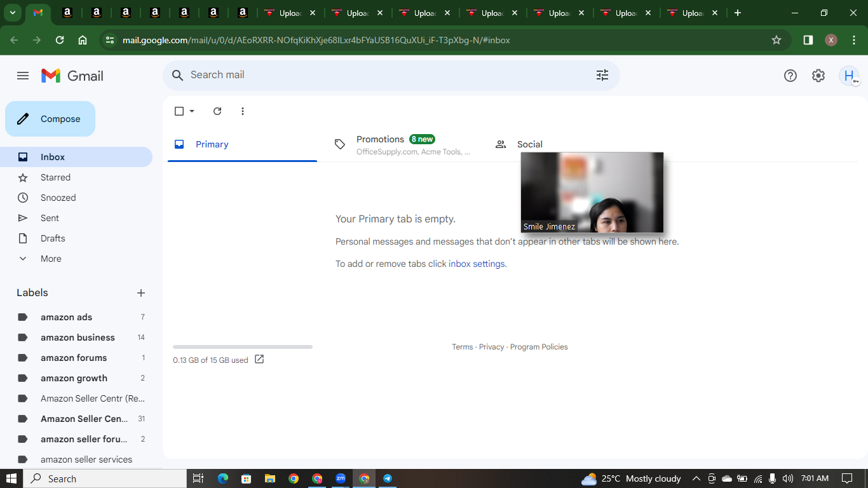
Task: Click the Windows taskbar search box
Action: click(x=105, y=478)
